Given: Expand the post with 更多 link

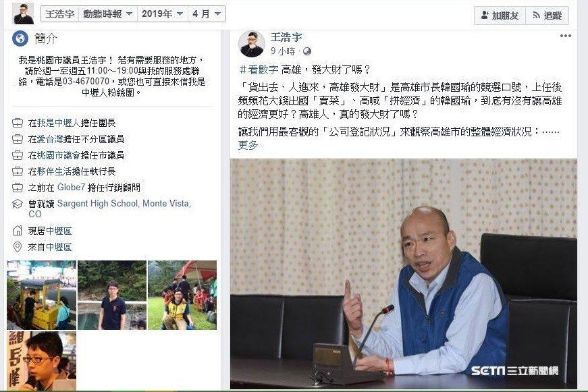Looking at the screenshot, I should click(x=248, y=144).
